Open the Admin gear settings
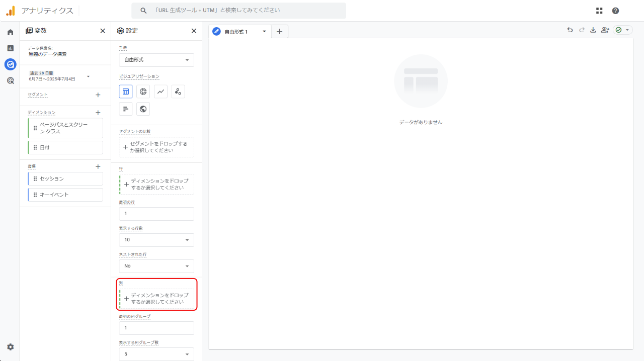Image resolution: width=644 pixels, height=361 pixels. point(10,347)
